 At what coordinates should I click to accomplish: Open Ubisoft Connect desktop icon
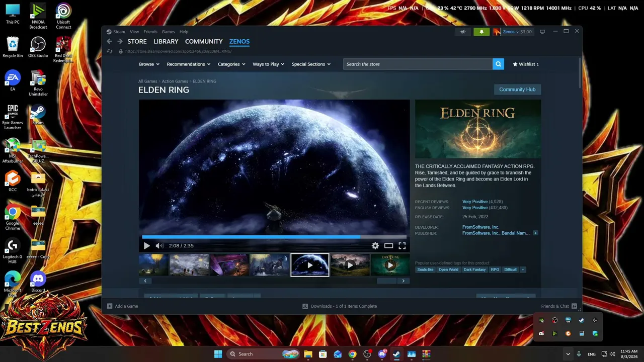coord(63,16)
